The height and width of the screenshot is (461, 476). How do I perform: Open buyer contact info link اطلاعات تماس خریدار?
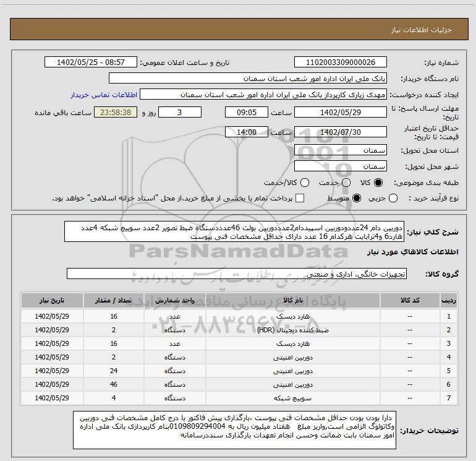tap(104, 95)
